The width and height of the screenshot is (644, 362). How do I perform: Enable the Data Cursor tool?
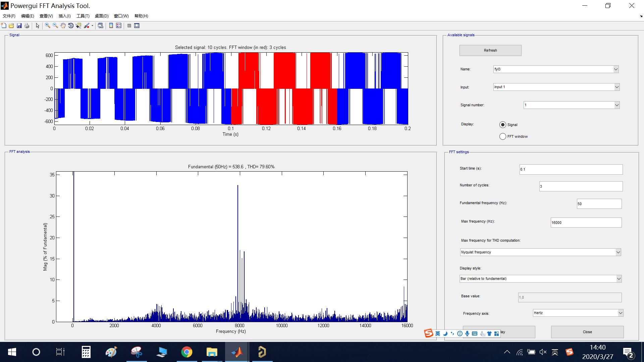click(78, 25)
